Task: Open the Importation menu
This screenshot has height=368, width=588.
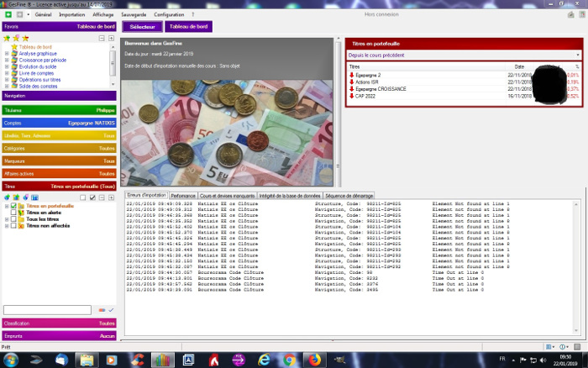Action: tap(72, 15)
